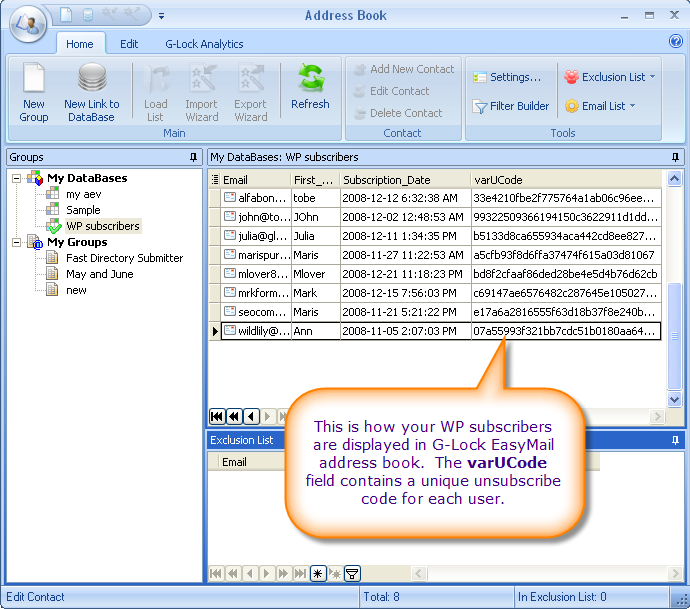Select the wildlily@... row
Image resolution: width=690 pixels, height=609 pixels.
[435, 331]
